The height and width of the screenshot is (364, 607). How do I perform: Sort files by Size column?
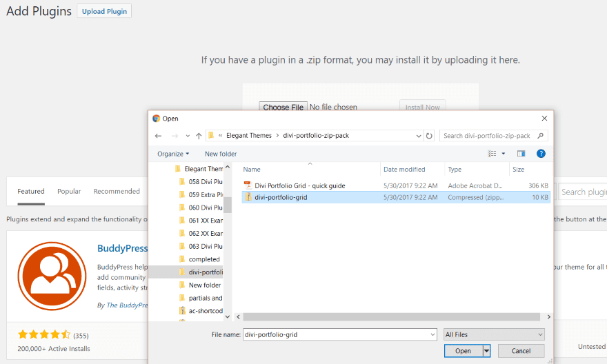pyautogui.click(x=518, y=170)
